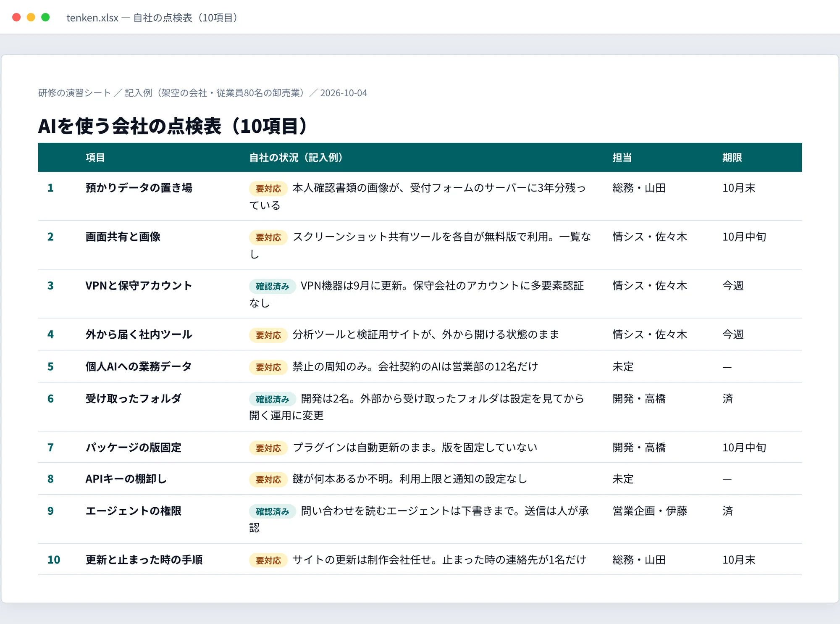Click 要対応 badge in 預かりデータの置き場 row
Image resolution: width=840 pixels, height=624 pixels.
tap(268, 189)
